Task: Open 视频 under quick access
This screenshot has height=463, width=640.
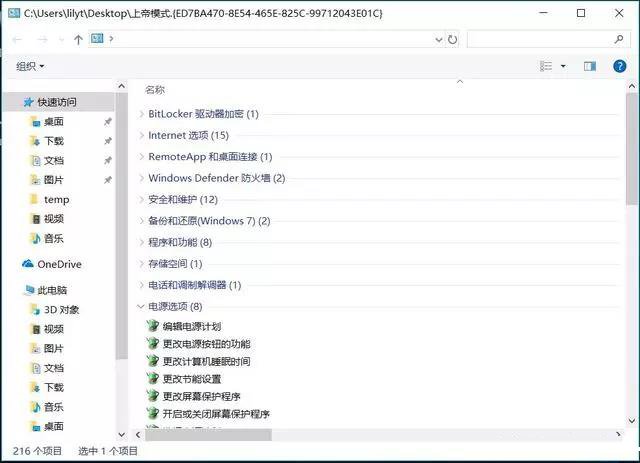Action: pyautogui.click(x=53, y=219)
